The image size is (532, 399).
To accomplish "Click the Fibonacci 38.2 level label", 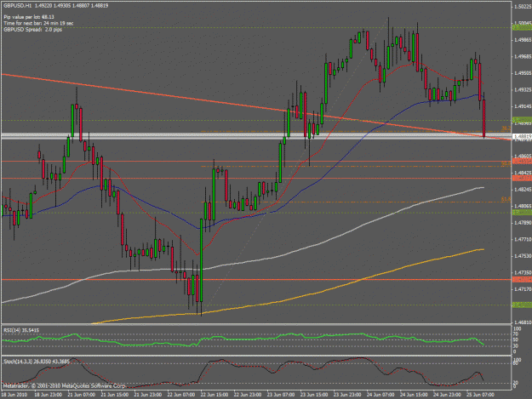I will click(x=506, y=128).
